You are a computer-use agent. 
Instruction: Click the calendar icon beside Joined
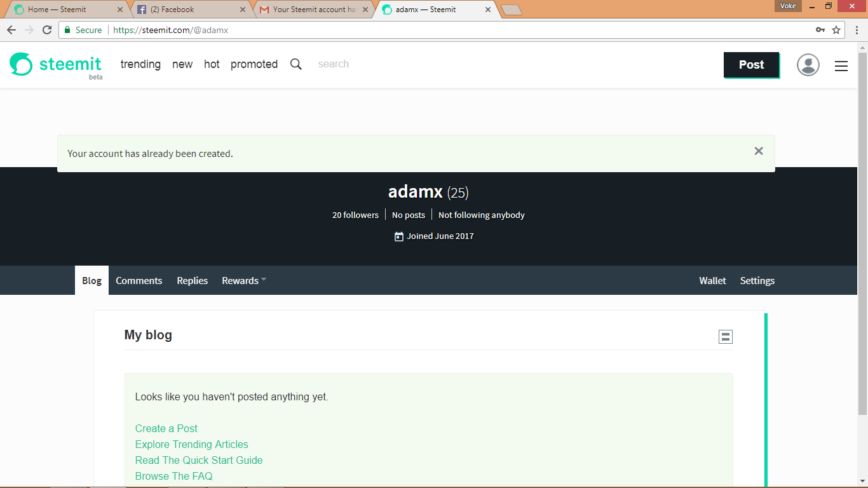click(399, 236)
